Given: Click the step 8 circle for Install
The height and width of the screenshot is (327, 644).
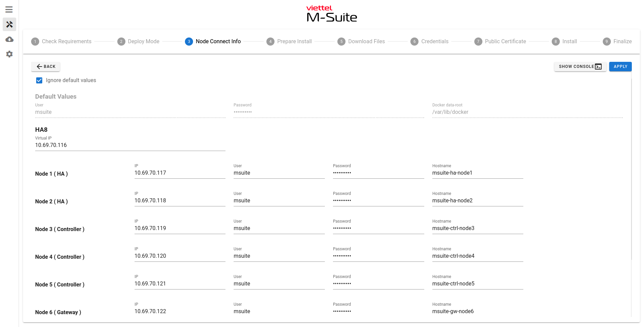Looking at the screenshot, I should (x=556, y=42).
